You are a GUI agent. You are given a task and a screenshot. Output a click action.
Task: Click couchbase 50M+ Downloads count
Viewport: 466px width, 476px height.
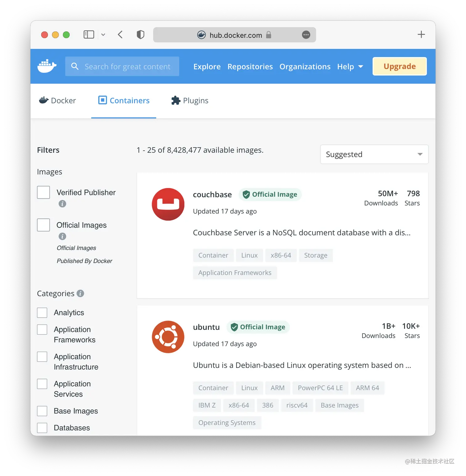(x=381, y=198)
